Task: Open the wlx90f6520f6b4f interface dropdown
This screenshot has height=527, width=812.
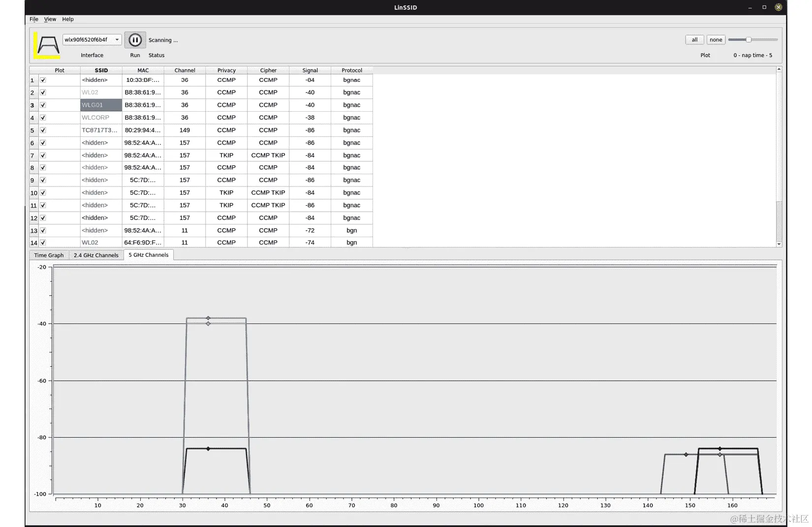Action: click(x=92, y=39)
